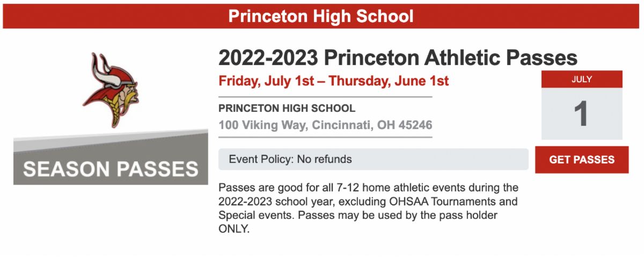
Task: Click the Thursday, June 1st end date
Action: (x=389, y=82)
